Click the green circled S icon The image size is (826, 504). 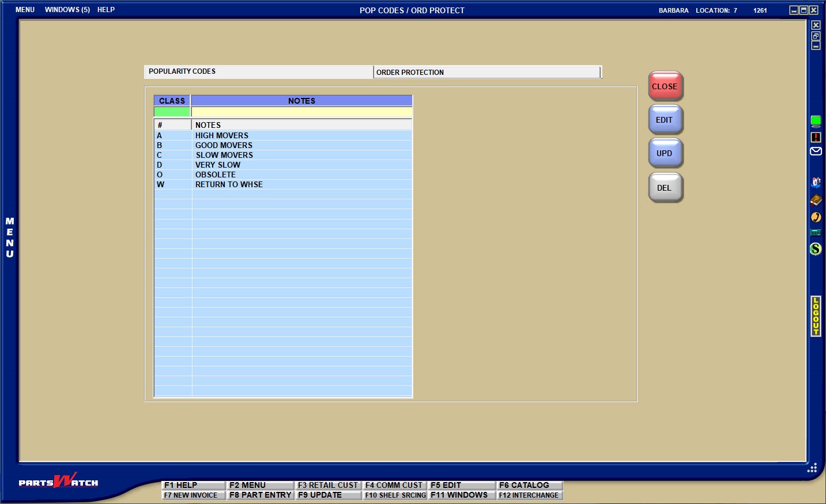(x=816, y=249)
